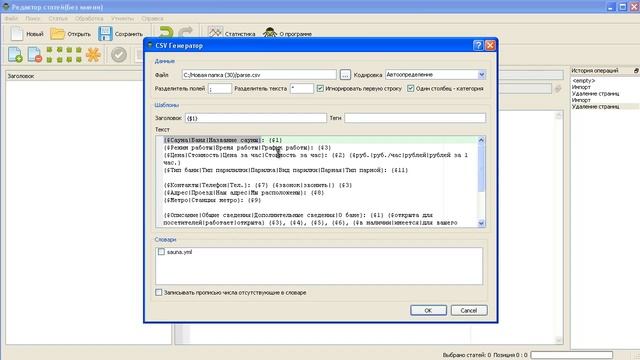
Task: Click the Разделитель текста input field
Action: 302,88
